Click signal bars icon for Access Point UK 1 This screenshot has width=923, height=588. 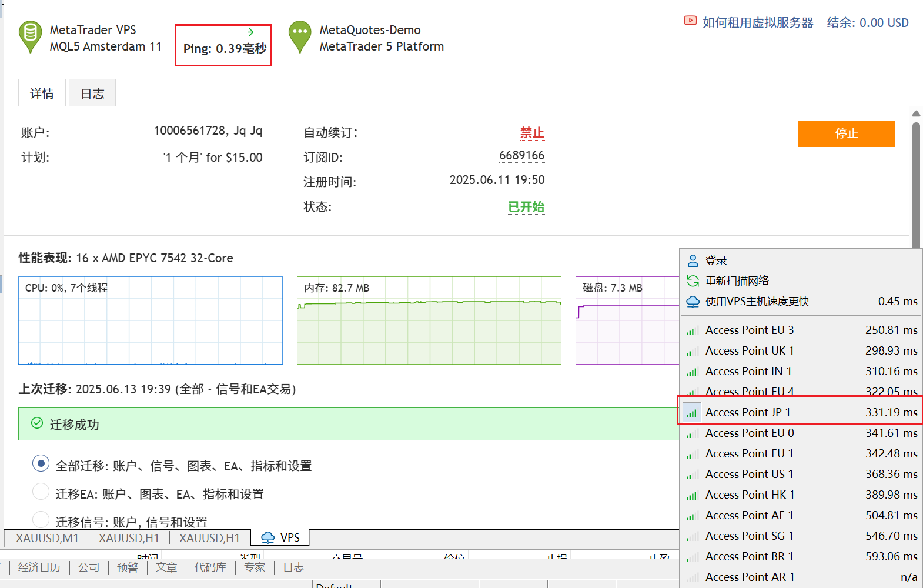point(693,351)
